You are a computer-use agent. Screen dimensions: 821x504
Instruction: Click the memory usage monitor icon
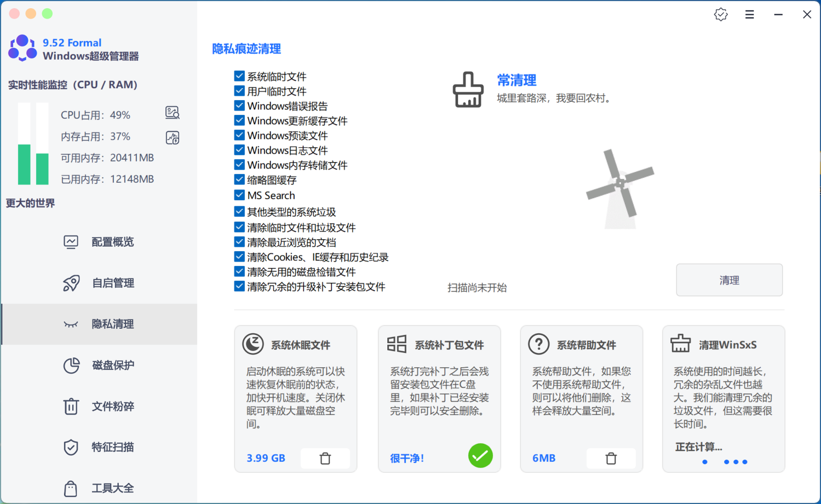[x=173, y=137]
